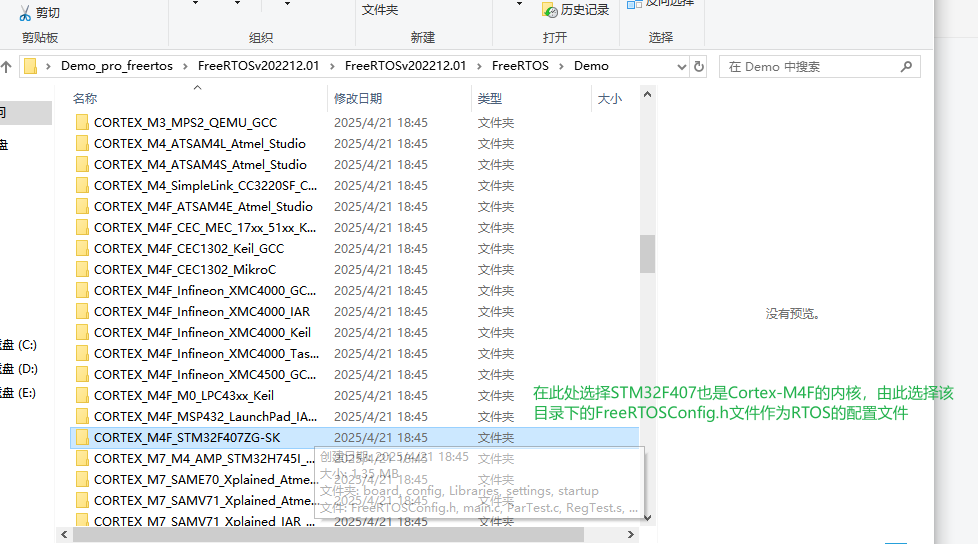The image size is (978, 544).
Task: Click folder icon of CORTEX_M4F_CEC1302_Keil_GCC
Action: click(x=82, y=248)
